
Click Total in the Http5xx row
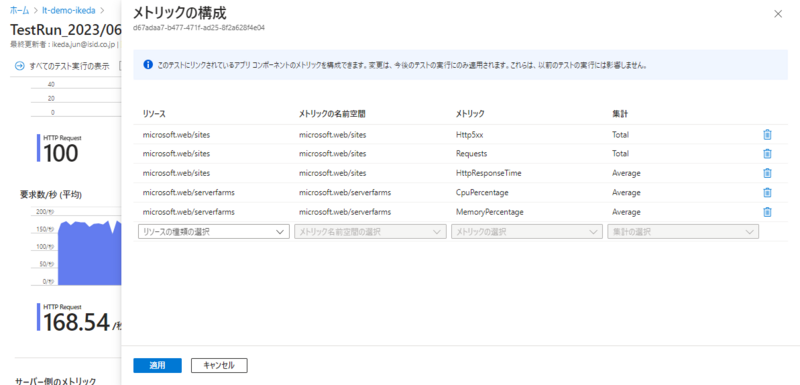coord(620,135)
